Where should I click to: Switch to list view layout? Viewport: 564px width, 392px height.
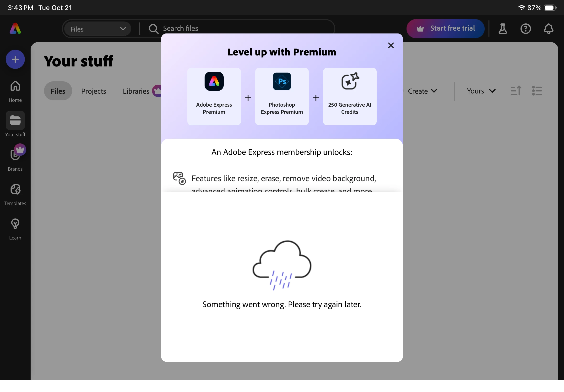click(537, 91)
